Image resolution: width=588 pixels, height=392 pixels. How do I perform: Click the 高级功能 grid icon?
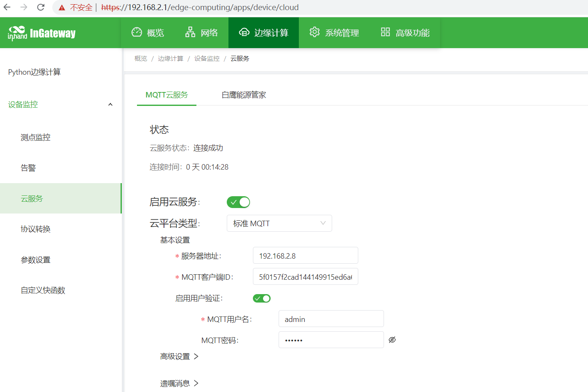385,32
